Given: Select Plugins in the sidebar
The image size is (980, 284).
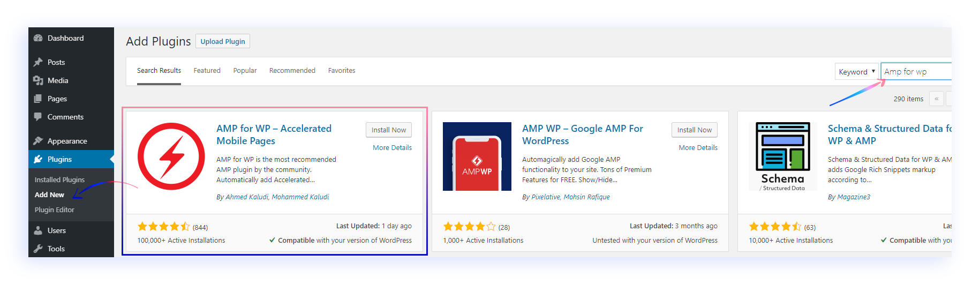Looking at the screenshot, I should [x=71, y=159].
